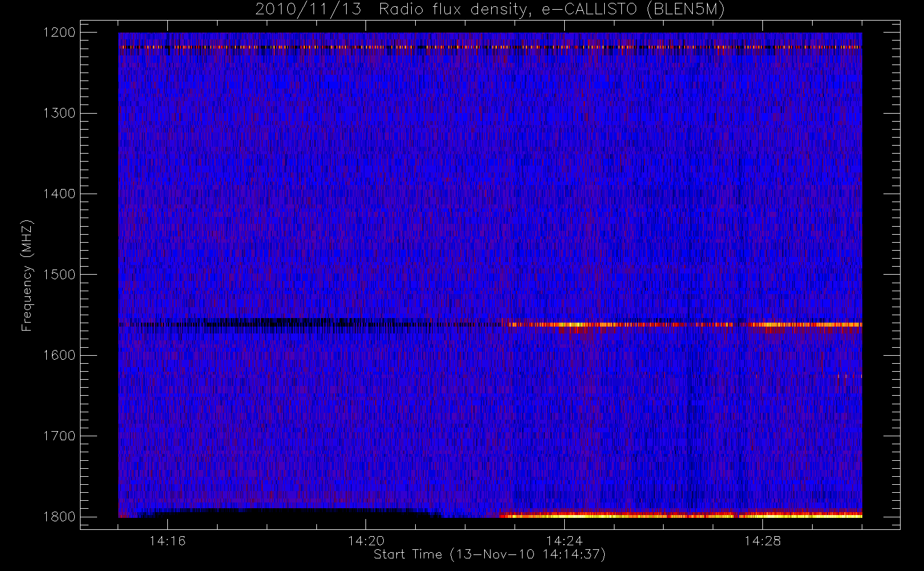Click the 14:28 time tick label

[762, 541]
